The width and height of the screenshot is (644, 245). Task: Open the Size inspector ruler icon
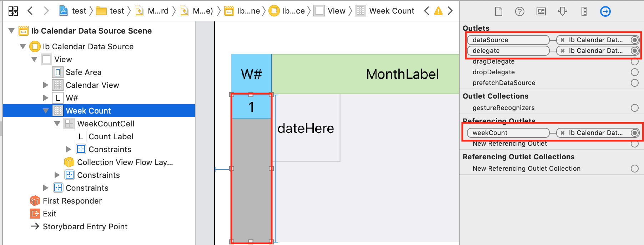coord(584,11)
